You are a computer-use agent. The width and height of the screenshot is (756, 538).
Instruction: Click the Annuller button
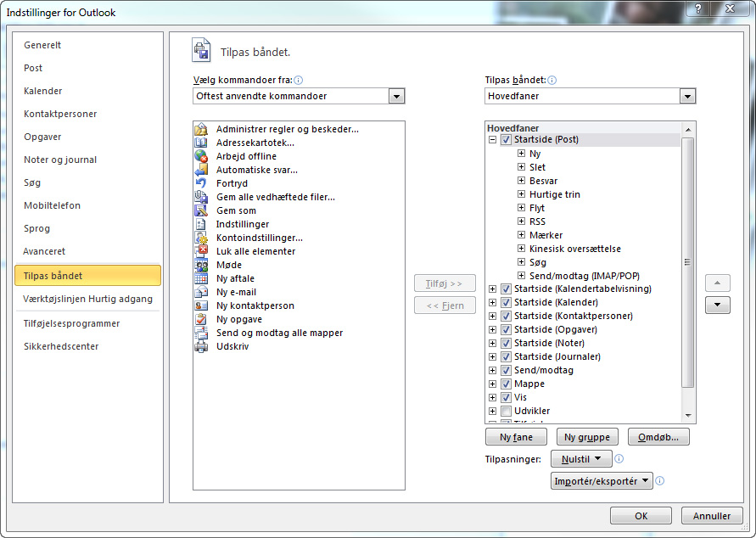click(712, 516)
